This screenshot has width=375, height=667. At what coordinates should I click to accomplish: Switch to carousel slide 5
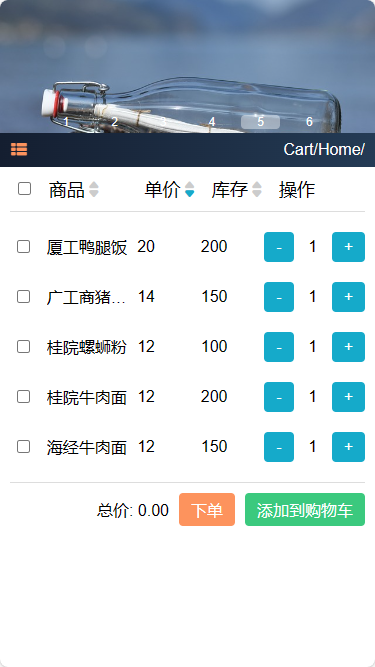tap(260, 122)
